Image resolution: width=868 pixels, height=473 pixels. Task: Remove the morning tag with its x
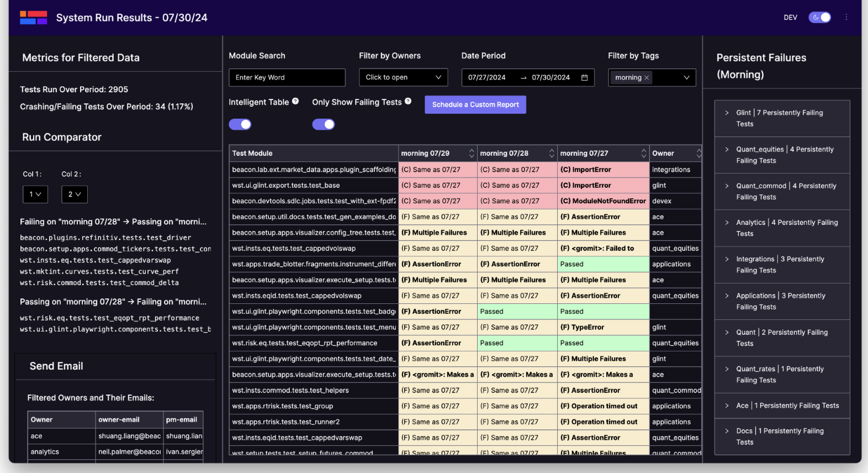coord(647,77)
